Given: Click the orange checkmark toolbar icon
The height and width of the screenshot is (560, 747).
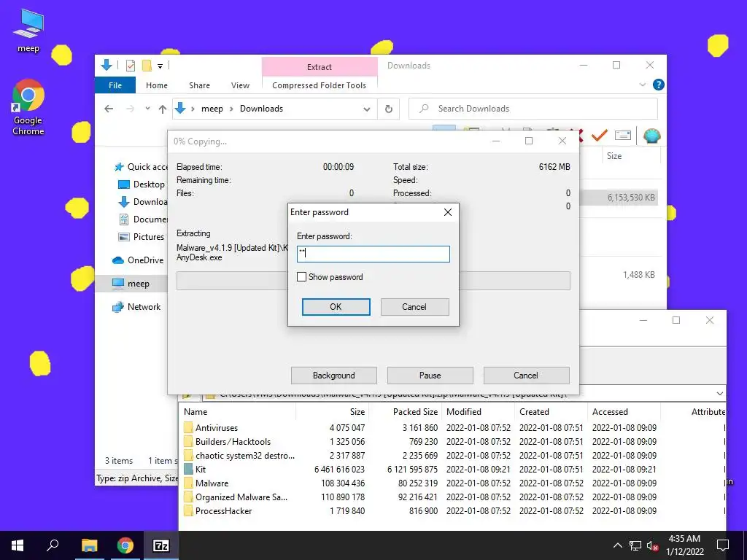Looking at the screenshot, I should point(600,136).
